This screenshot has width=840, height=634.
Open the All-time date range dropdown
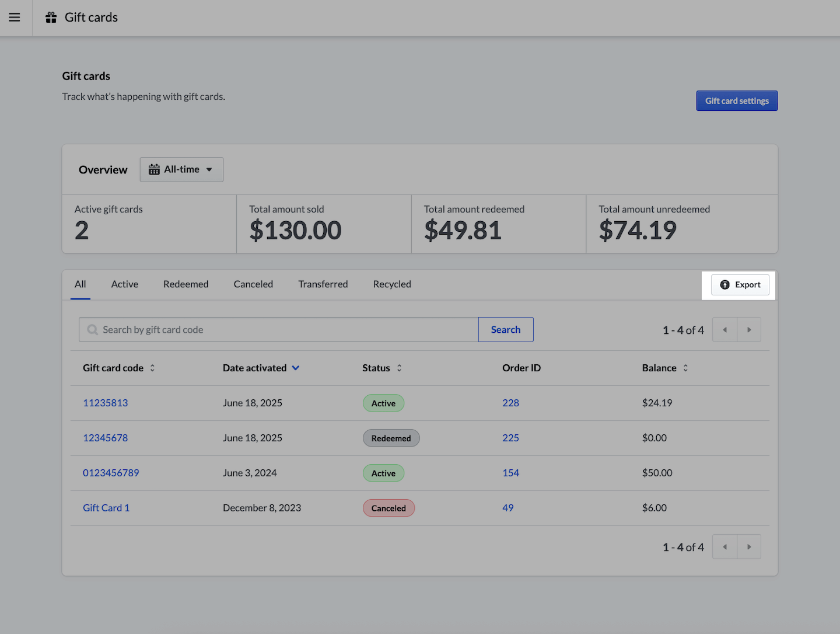point(181,169)
